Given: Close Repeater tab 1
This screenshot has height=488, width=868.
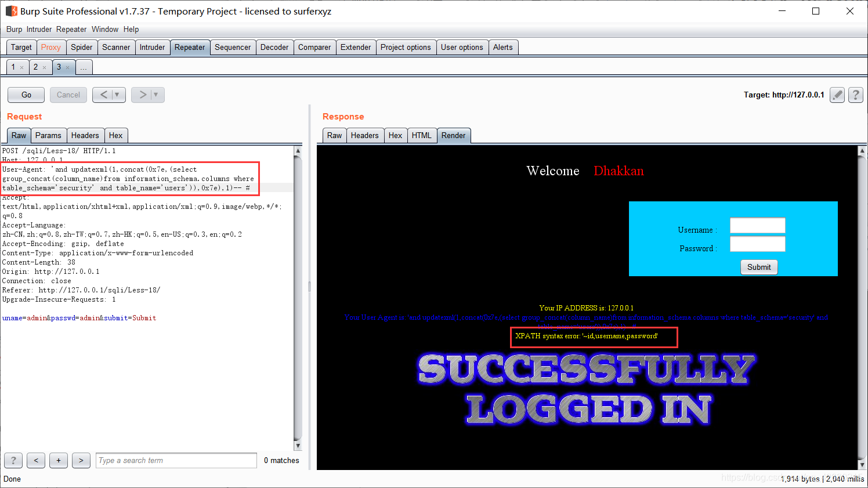Looking at the screenshot, I should click(x=22, y=67).
